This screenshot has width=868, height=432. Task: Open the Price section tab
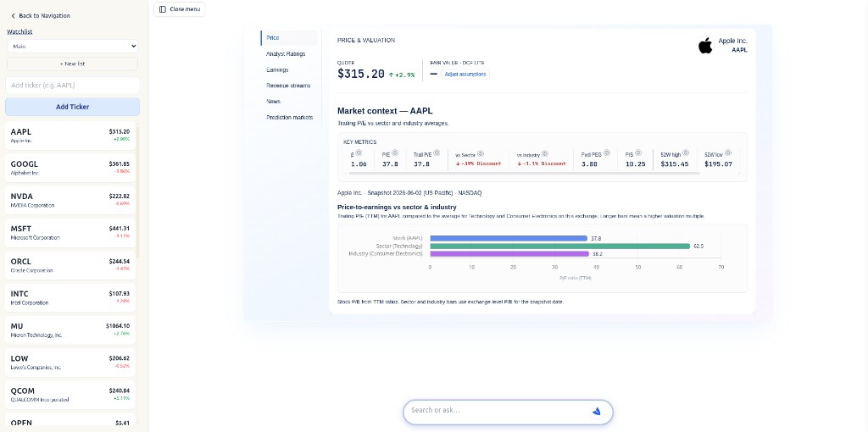click(x=289, y=38)
